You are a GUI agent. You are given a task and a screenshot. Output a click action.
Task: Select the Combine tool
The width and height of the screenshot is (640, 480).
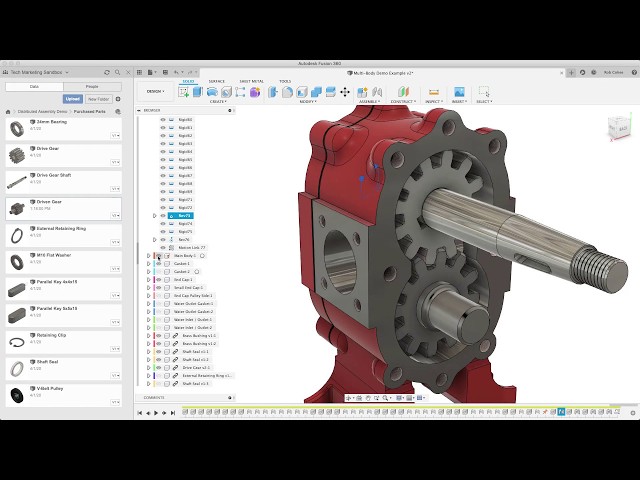pyautogui.click(x=316, y=92)
